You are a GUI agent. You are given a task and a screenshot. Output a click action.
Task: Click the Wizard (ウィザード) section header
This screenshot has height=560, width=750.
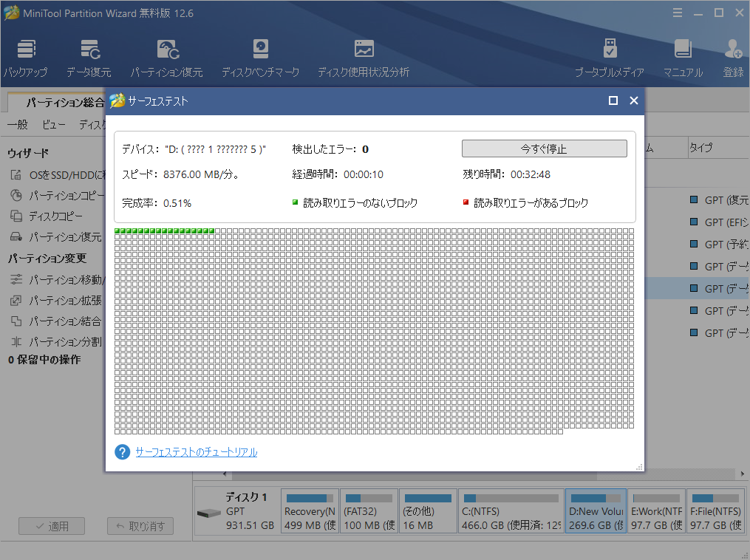(28, 153)
